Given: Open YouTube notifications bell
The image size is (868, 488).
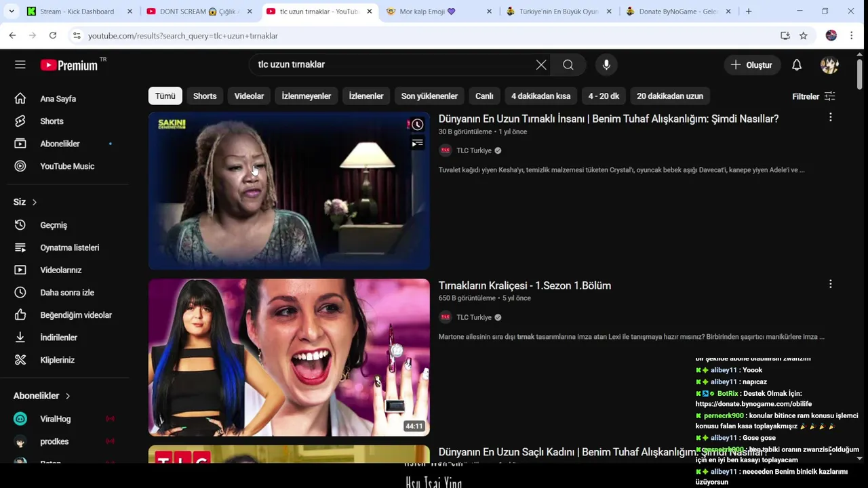Looking at the screenshot, I should click(797, 64).
